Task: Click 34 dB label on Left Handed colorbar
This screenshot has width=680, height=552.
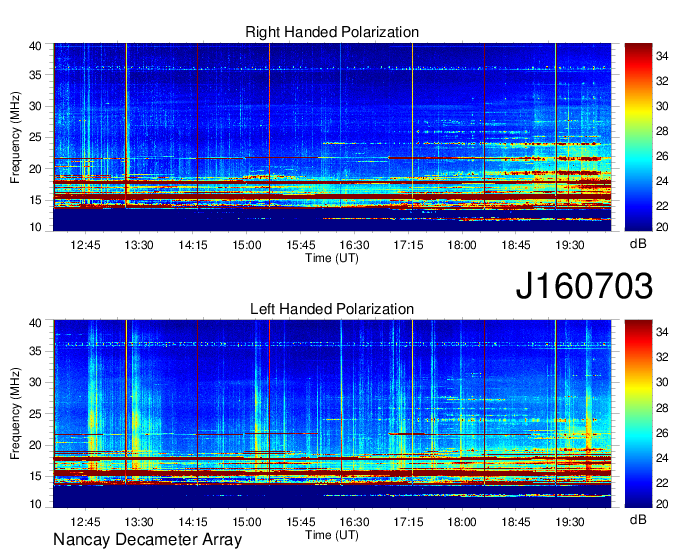Action: [662, 333]
